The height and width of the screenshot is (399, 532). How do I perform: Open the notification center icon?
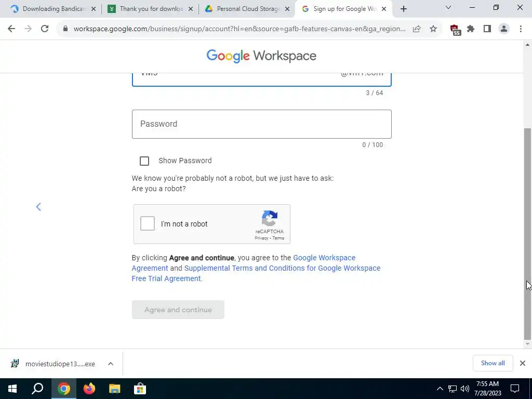[x=515, y=389]
